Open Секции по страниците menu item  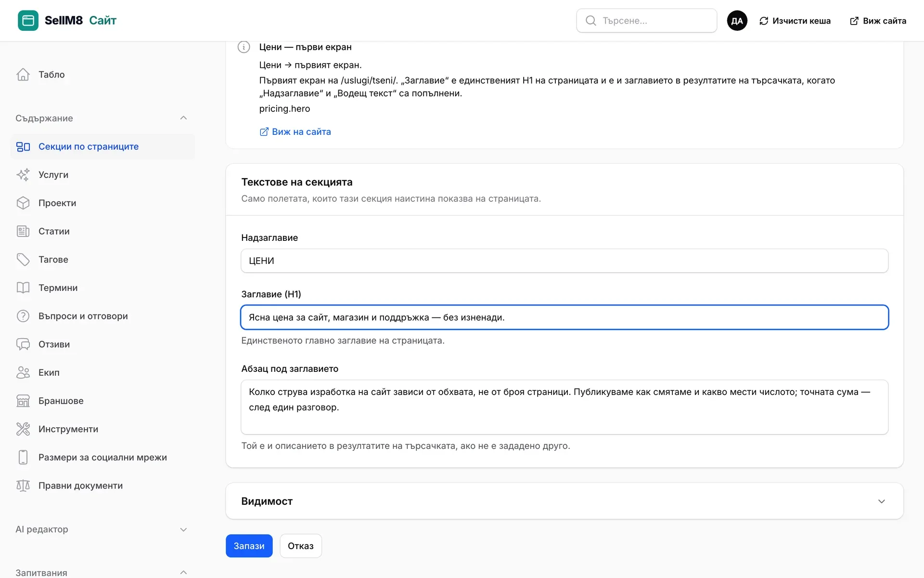(103, 146)
